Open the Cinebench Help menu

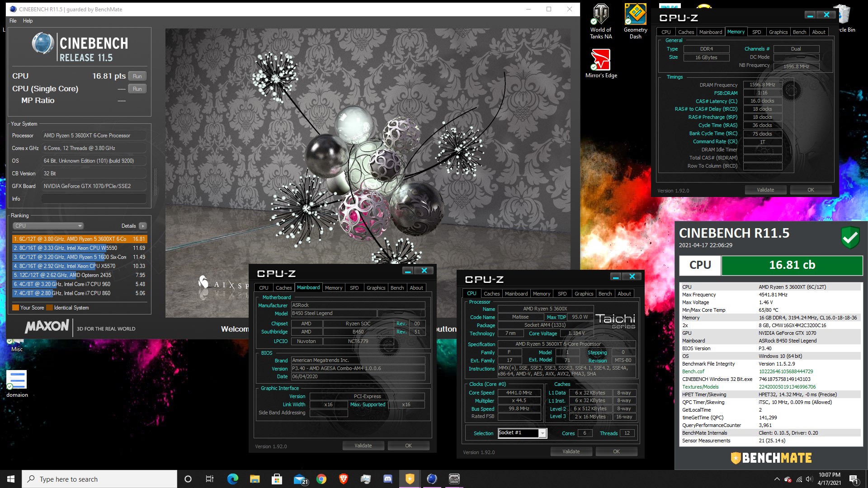coord(28,21)
